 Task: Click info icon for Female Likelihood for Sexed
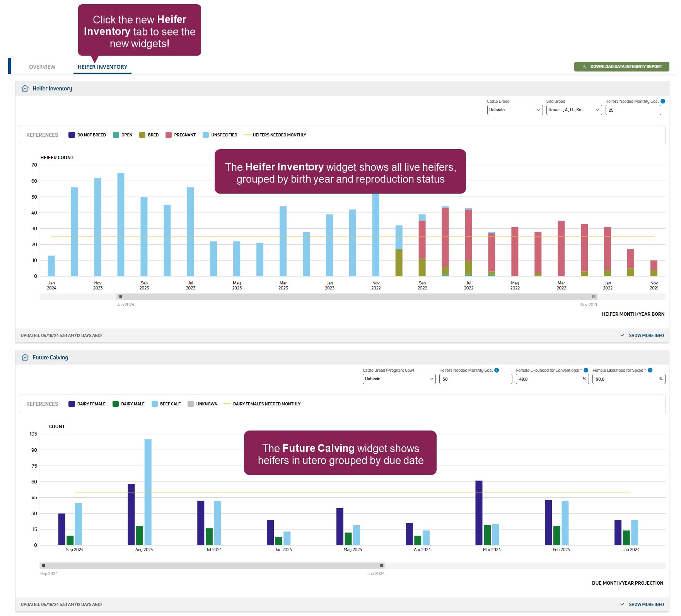pos(650,370)
